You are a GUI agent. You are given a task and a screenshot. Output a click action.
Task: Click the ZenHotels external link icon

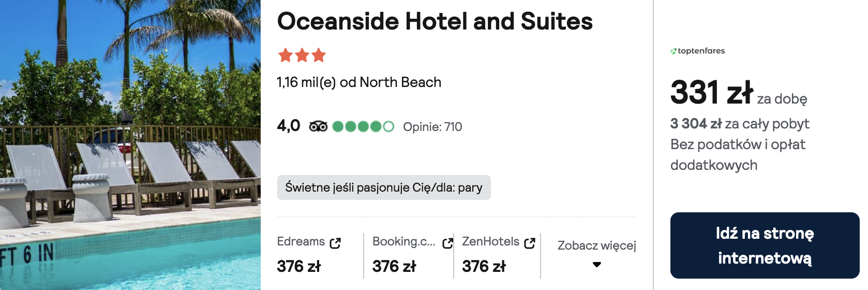(529, 243)
